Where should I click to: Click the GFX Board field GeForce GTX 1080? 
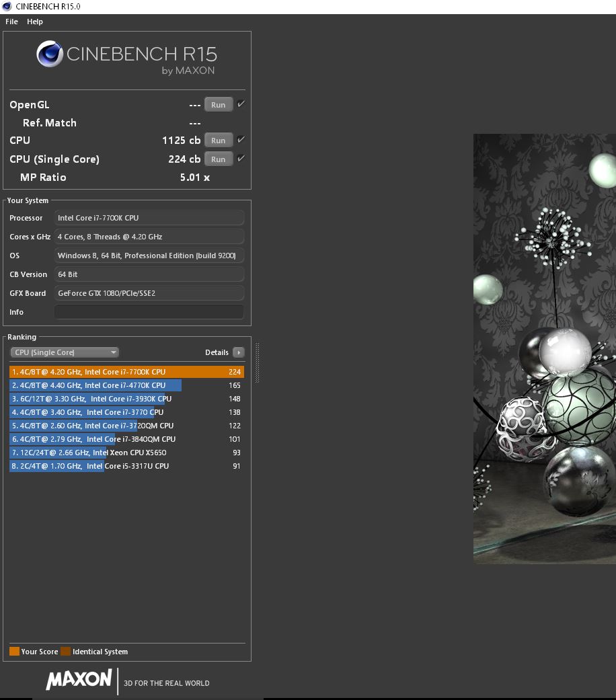149,293
